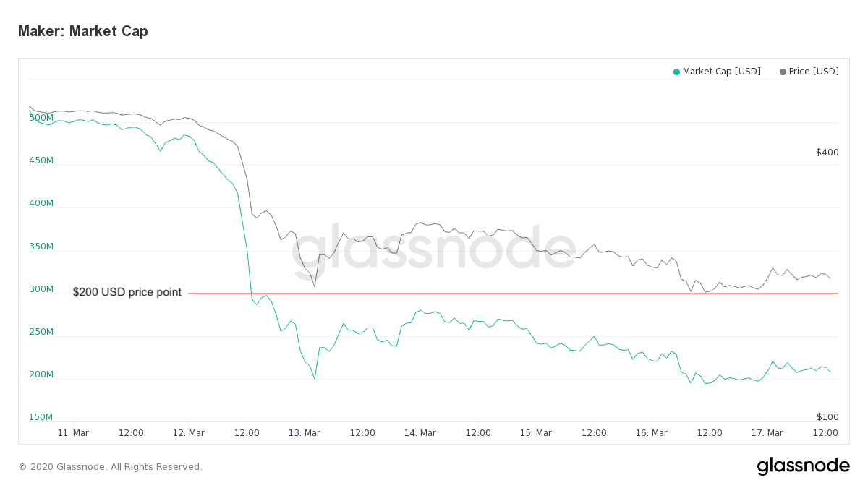Select the 14. Mar date tick
The height and width of the screenshot is (488, 868).
pos(420,433)
